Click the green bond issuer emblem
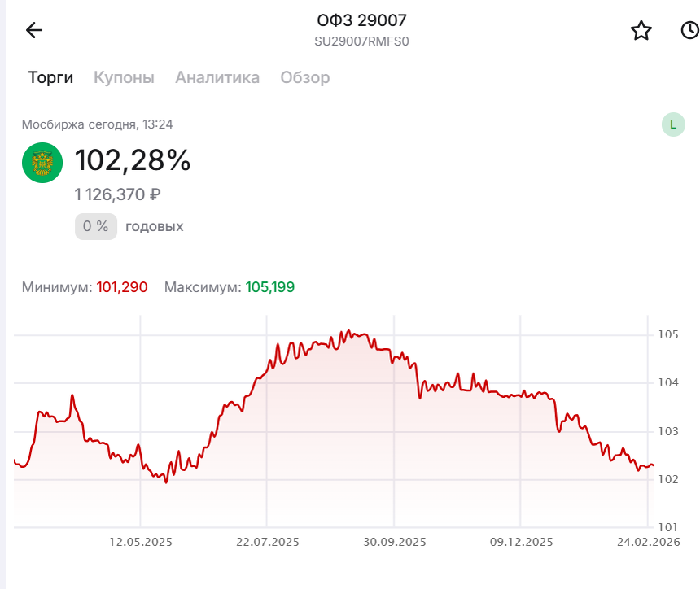This screenshot has width=700, height=589. 42,163
